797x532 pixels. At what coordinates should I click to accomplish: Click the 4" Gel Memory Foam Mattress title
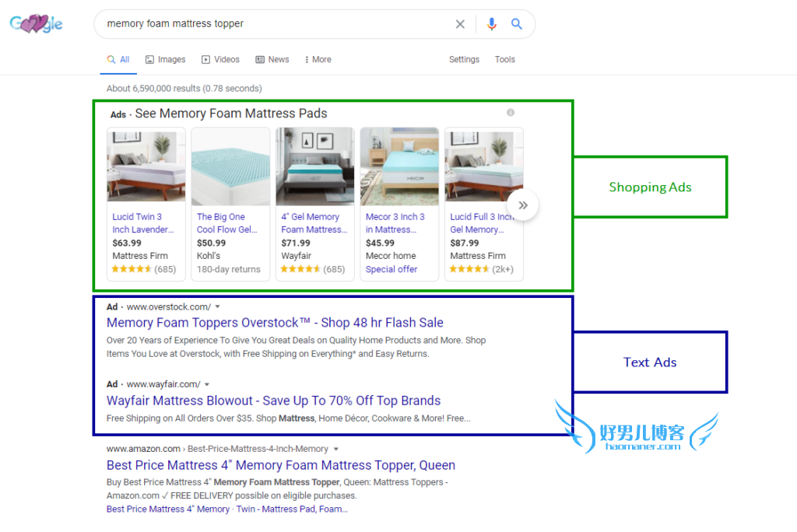coord(314,223)
